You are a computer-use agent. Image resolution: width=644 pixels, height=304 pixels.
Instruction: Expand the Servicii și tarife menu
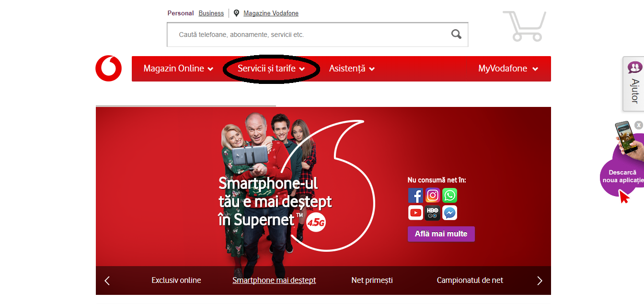point(271,69)
